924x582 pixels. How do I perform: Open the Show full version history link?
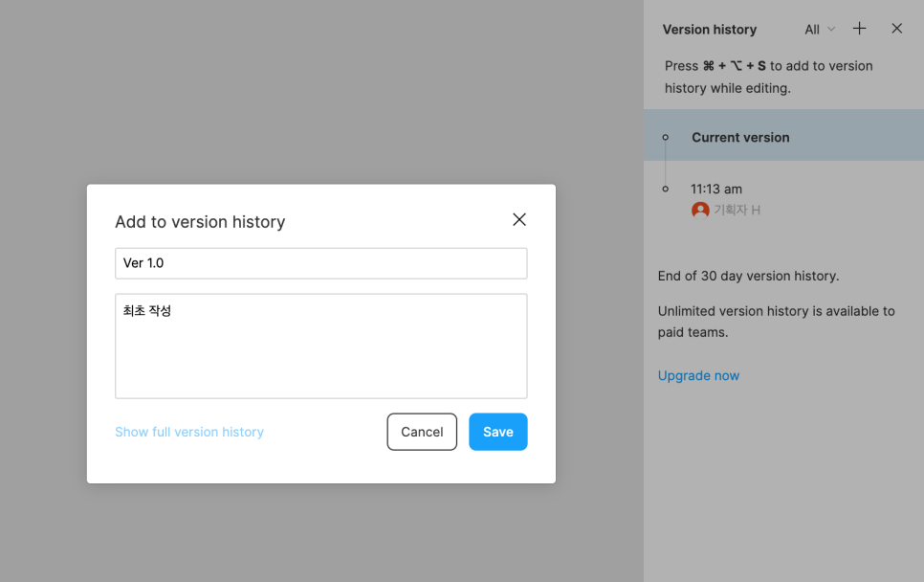189,432
